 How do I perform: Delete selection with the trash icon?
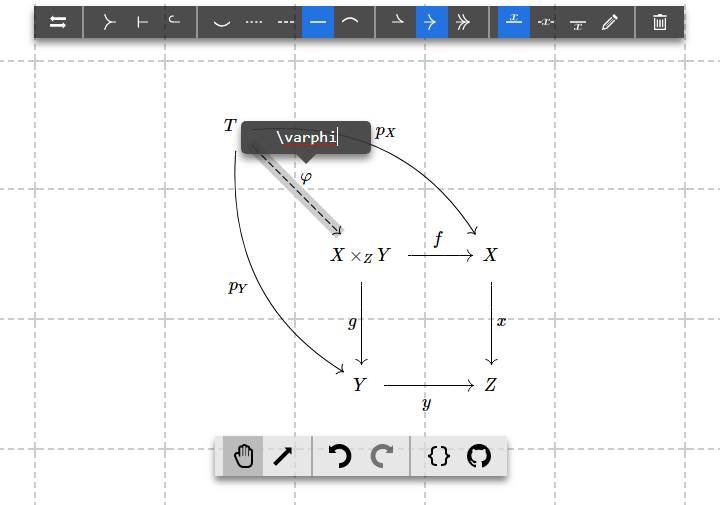[660, 22]
